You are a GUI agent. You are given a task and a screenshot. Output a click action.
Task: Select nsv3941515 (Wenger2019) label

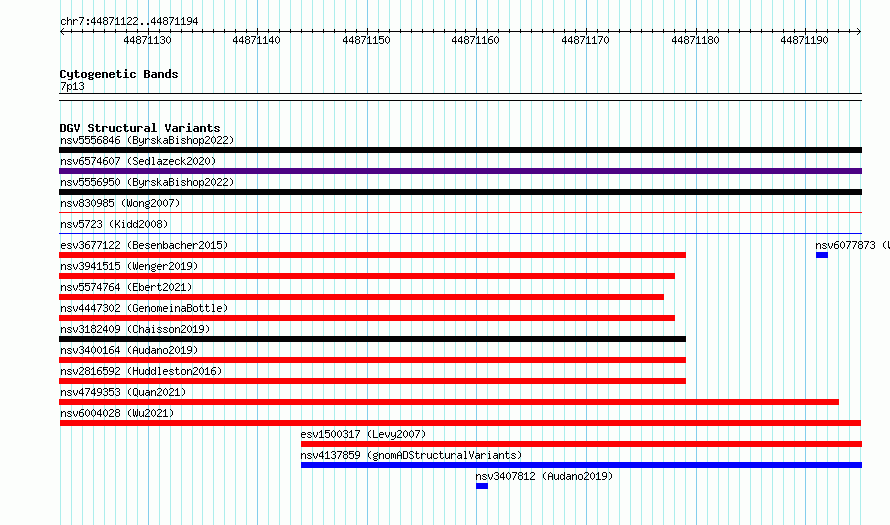pos(129,266)
